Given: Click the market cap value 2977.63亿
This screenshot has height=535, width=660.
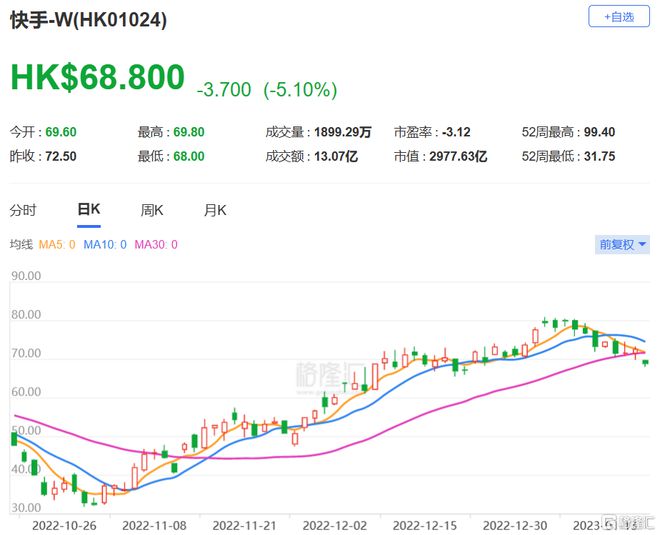Looking at the screenshot, I should tap(458, 157).
